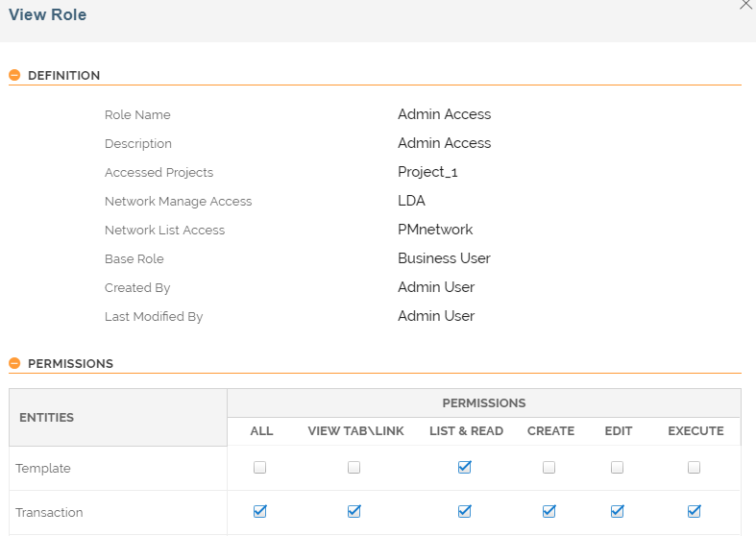This screenshot has width=756, height=536.
Task: Uncheck the Transaction ALL checkbox
Action: pos(259,512)
